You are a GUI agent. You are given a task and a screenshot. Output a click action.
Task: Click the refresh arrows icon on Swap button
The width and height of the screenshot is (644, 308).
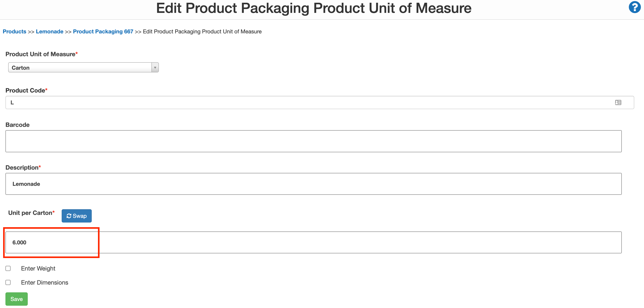click(69, 216)
